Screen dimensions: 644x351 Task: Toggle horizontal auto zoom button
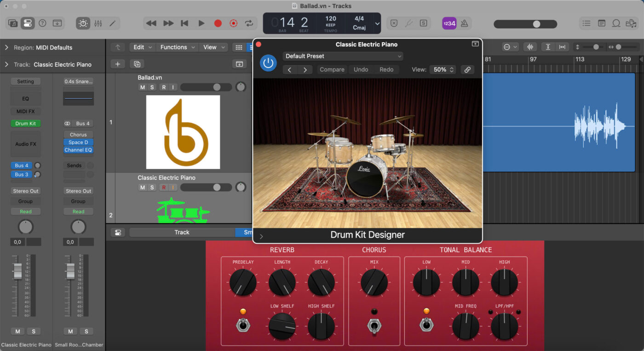562,47
